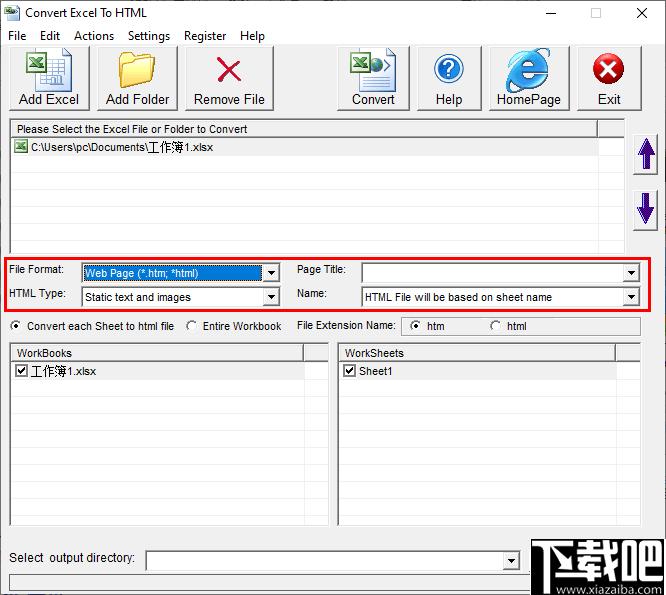Uncheck the 工作簿1.xlsx workbook checkbox
666x595 pixels.
point(21,371)
